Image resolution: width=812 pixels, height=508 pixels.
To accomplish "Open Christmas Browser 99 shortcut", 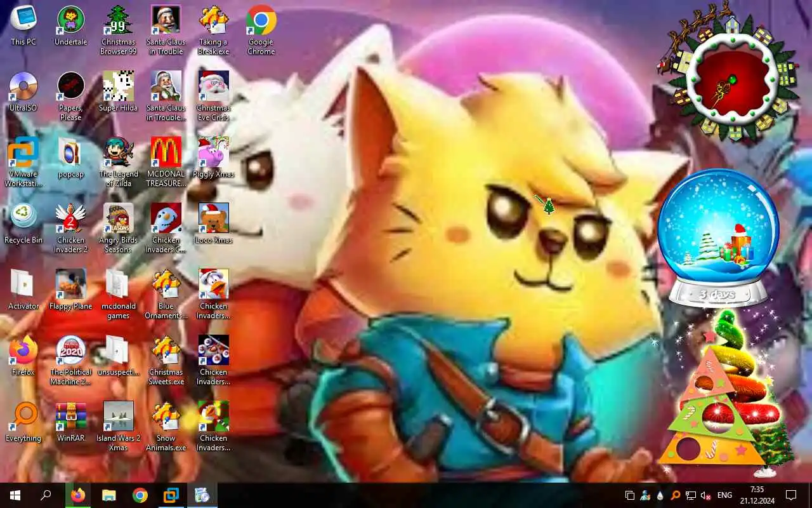I will 119,31.
